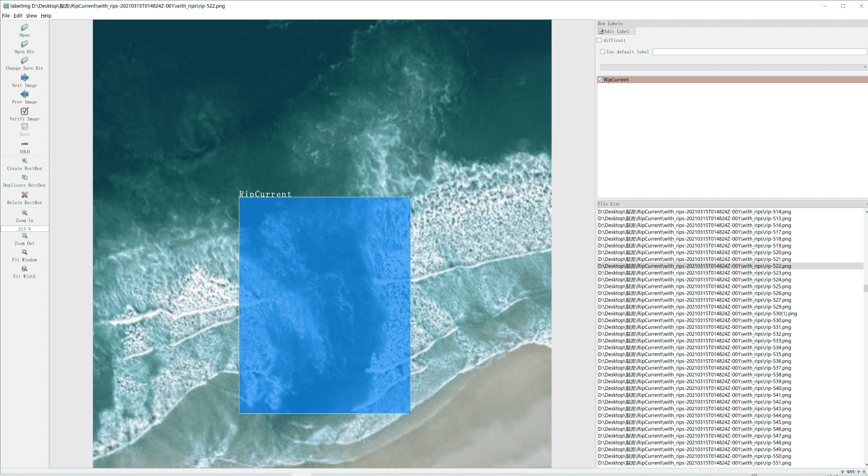The height and width of the screenshot is (476, 868).
Task: Toggle the difficult checkbox
Action: pos(600,40)
